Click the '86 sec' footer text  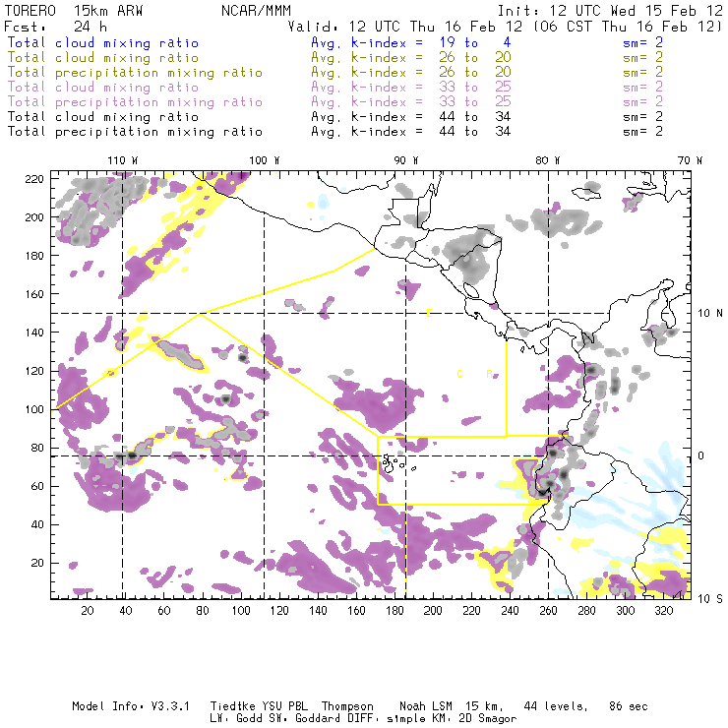(629, 706)
